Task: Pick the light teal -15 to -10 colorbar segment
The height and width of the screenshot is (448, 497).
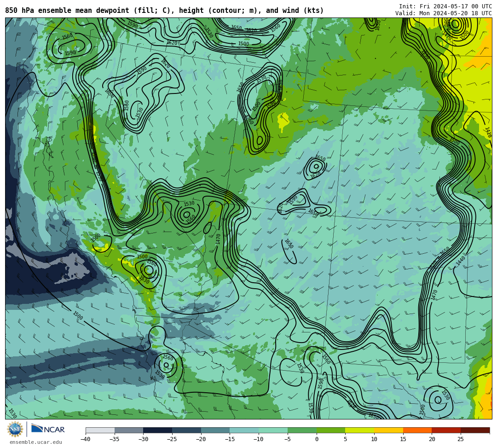Action: click(x=244, y=430)
